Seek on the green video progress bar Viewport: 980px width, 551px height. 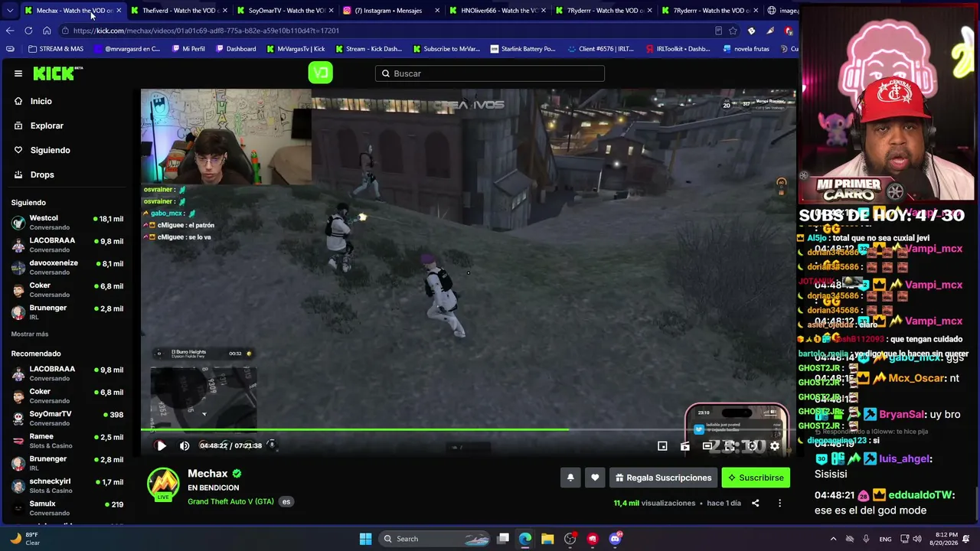pos(468,429)
